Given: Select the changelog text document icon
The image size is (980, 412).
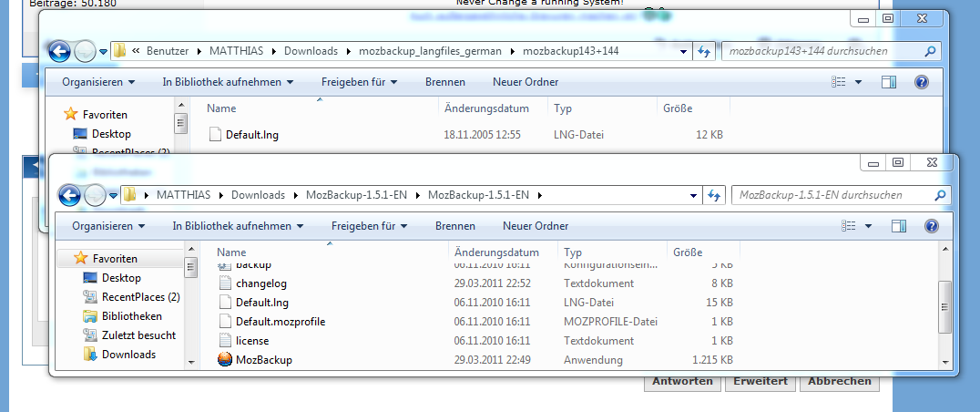Looking at the screenshot, I should pos(226,283).
